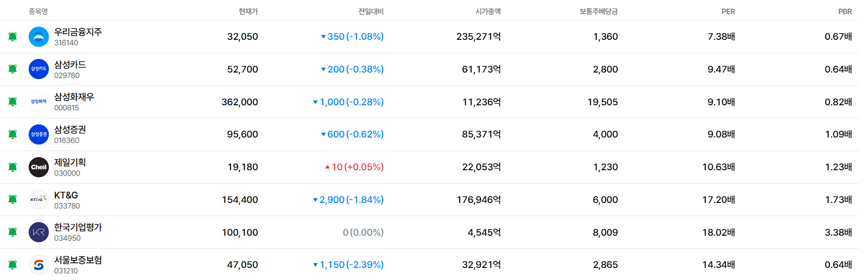The image size is (868, 280).
Task: Toggle the alert bell for 서울보증보험
Action: point(13,265)
